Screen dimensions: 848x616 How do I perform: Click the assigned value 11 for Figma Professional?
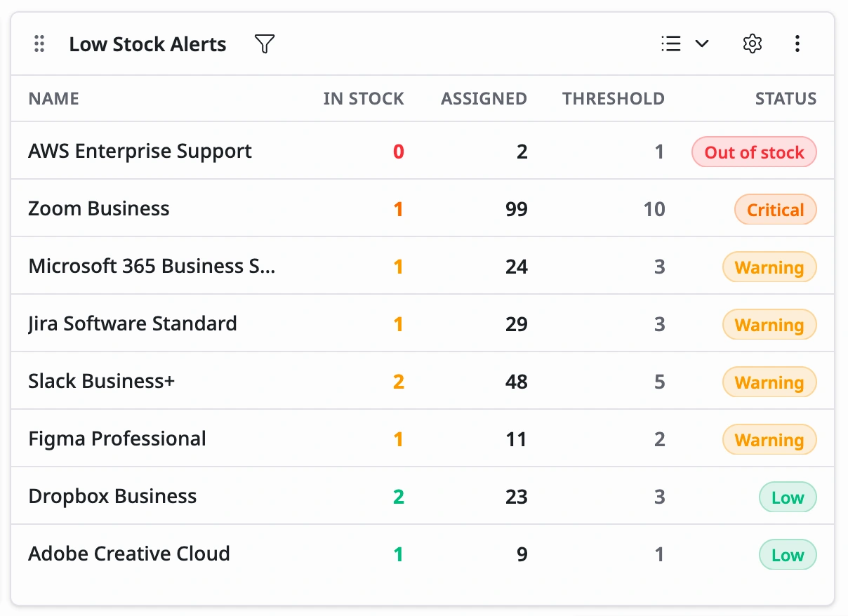[517, 440]
